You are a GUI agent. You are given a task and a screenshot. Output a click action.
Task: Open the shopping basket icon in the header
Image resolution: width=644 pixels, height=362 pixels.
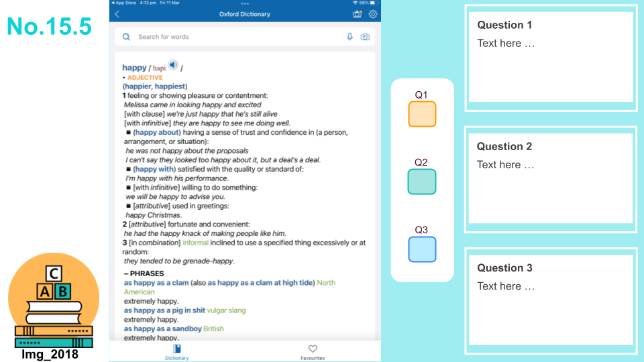[x=358, y=14]
